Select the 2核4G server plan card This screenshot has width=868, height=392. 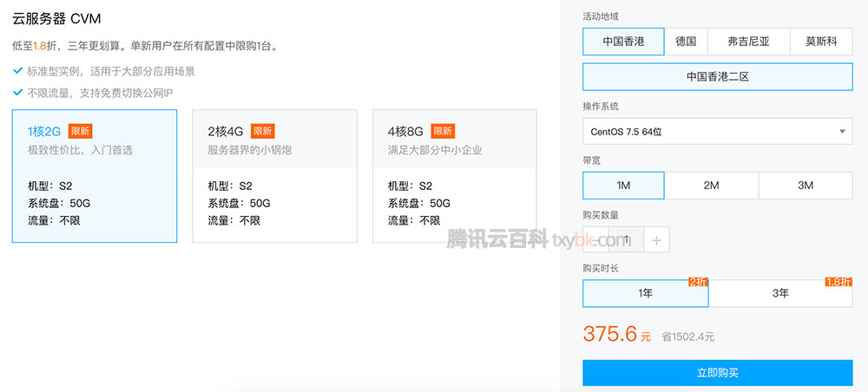274,176
